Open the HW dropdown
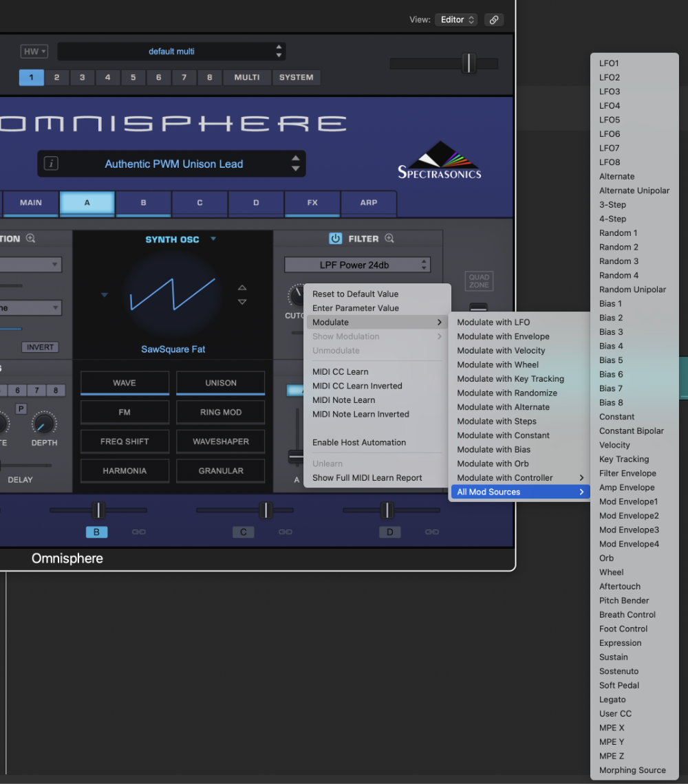This screenshot has height=784, width=688. pos(34,51)
